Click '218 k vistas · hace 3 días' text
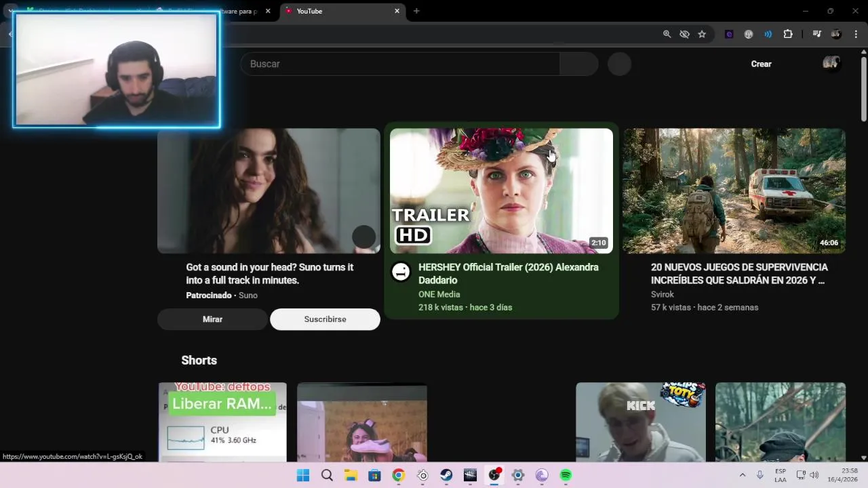Viewport: 868px width, 488px height. coord(465,307)
